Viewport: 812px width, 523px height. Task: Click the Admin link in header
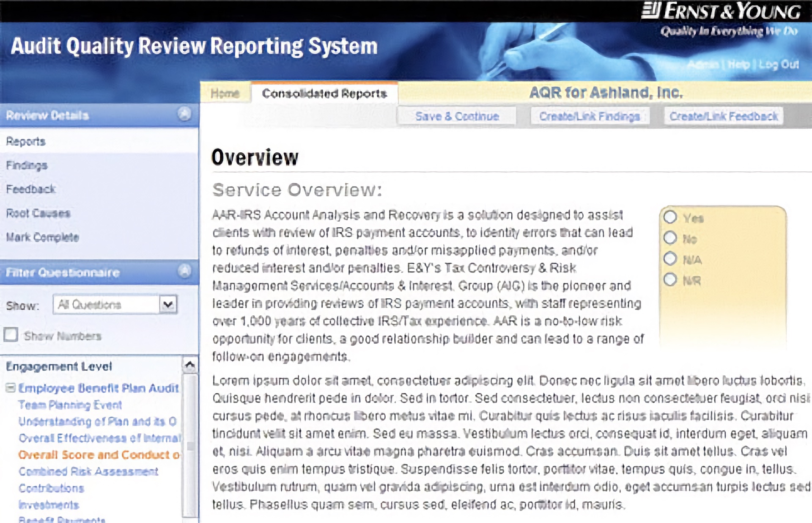[x=703, y=65]
